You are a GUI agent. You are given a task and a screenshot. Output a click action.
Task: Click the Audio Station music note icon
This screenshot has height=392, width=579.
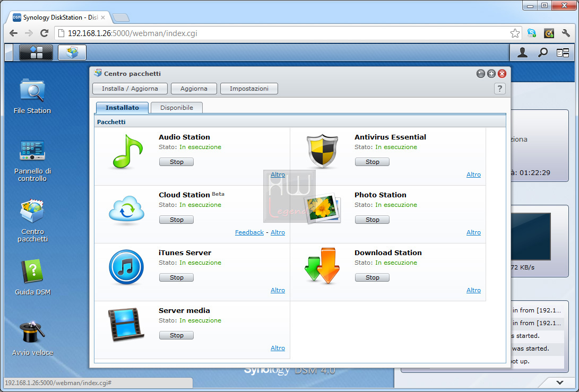tap(127, 151)
